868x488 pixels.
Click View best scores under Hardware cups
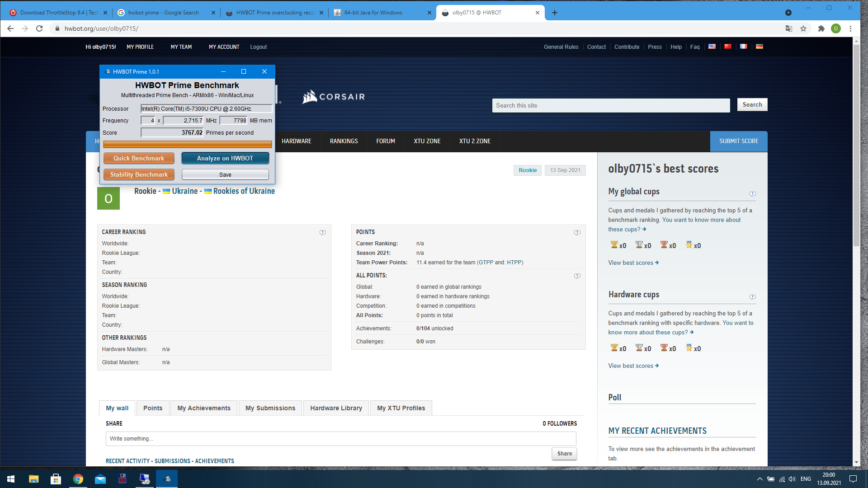coord(633,366)
